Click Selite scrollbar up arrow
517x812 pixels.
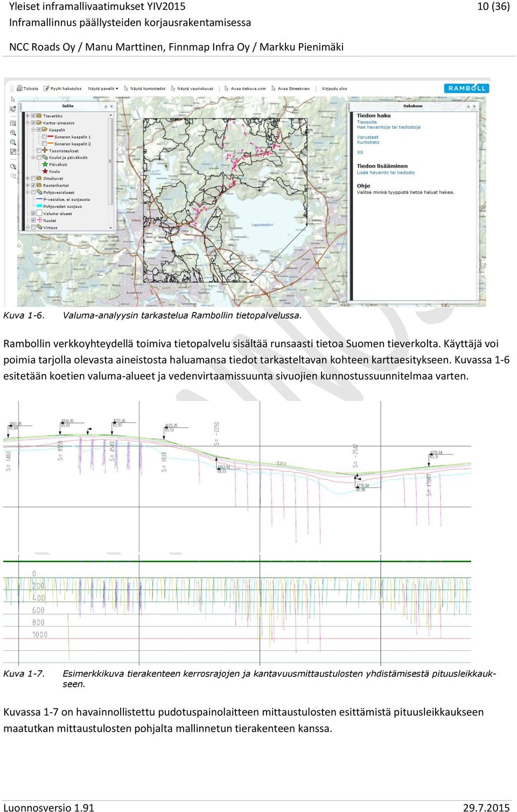pos(111,115)
